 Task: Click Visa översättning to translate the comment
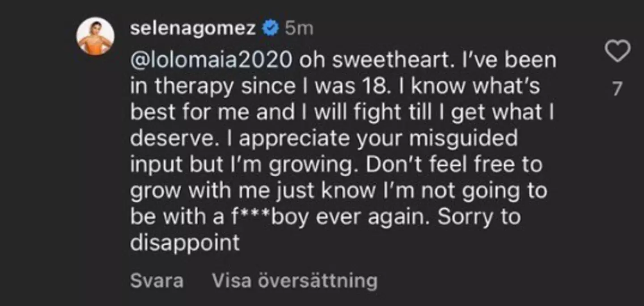point(294,281)
